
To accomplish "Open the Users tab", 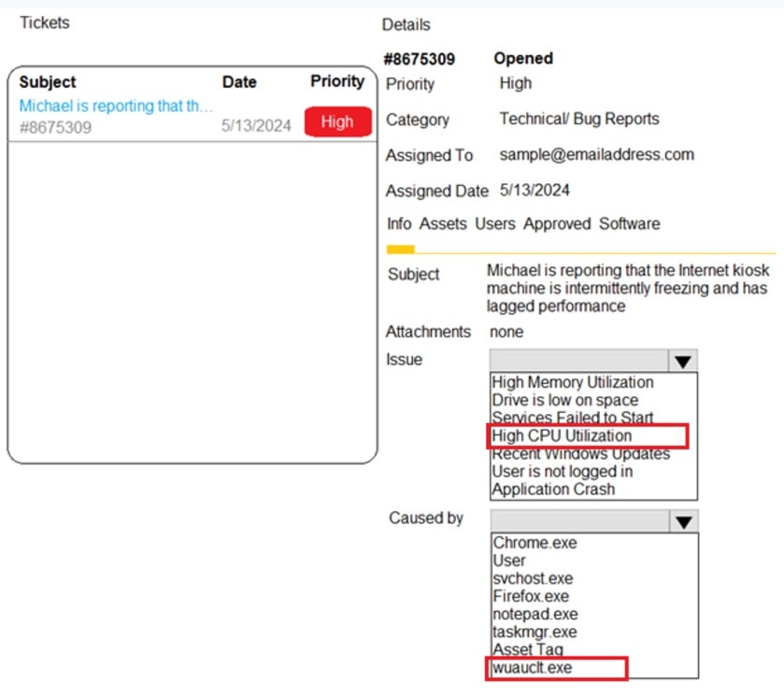I will coord(494,224).
